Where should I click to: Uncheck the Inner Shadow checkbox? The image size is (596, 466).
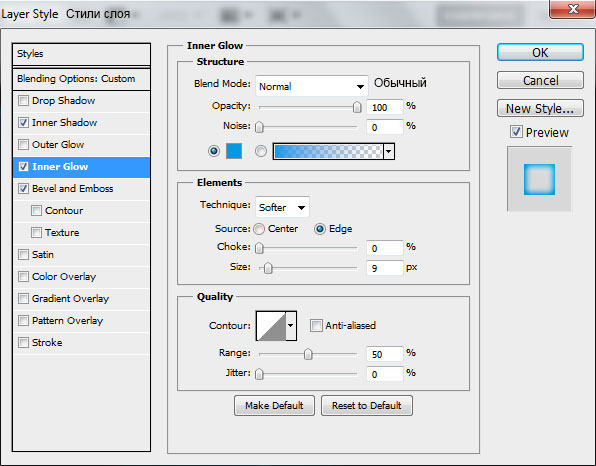tap(24, 123)
